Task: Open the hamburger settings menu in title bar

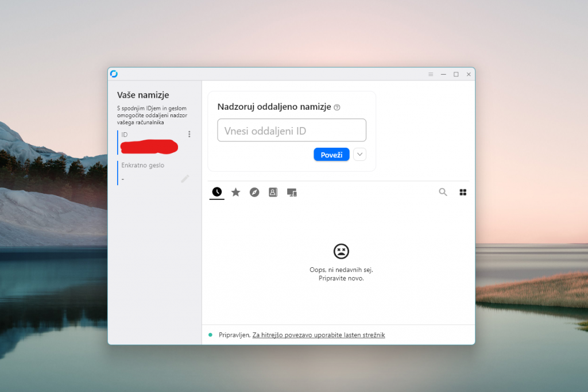Action: 431,74
